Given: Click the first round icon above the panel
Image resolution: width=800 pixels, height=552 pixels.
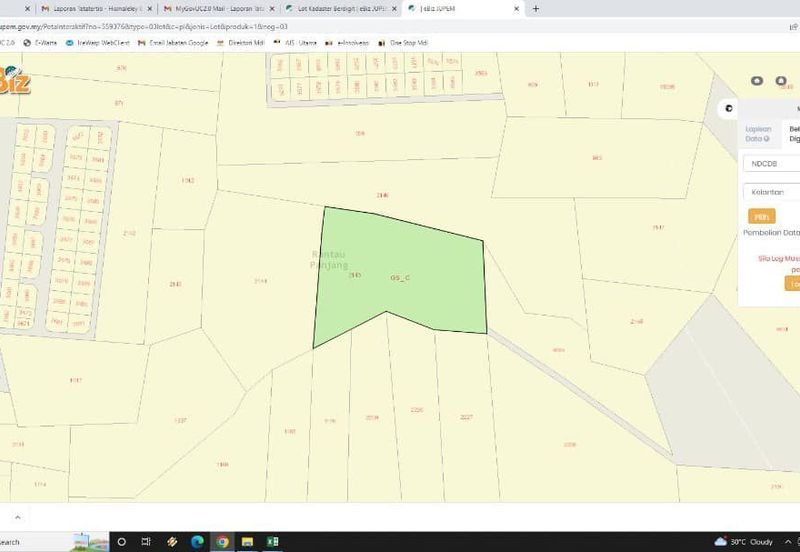Looking at the screenshot, I should click(x=756, y=81).
